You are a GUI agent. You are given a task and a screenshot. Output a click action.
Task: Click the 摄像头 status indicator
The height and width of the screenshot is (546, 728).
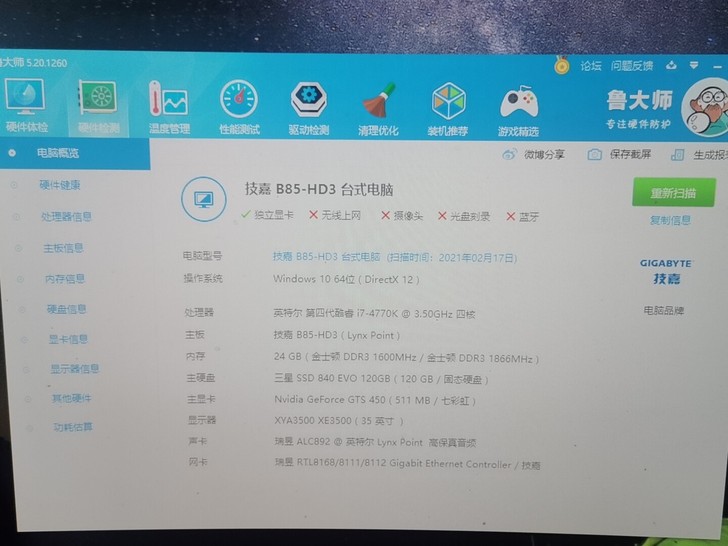tap(402, 215)
